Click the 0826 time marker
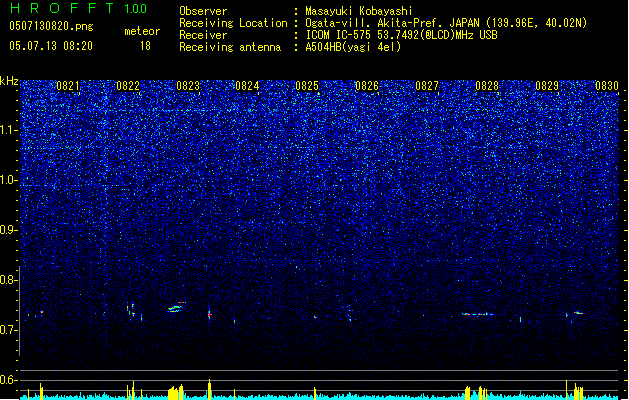629x400 pixels. point(367,85)
